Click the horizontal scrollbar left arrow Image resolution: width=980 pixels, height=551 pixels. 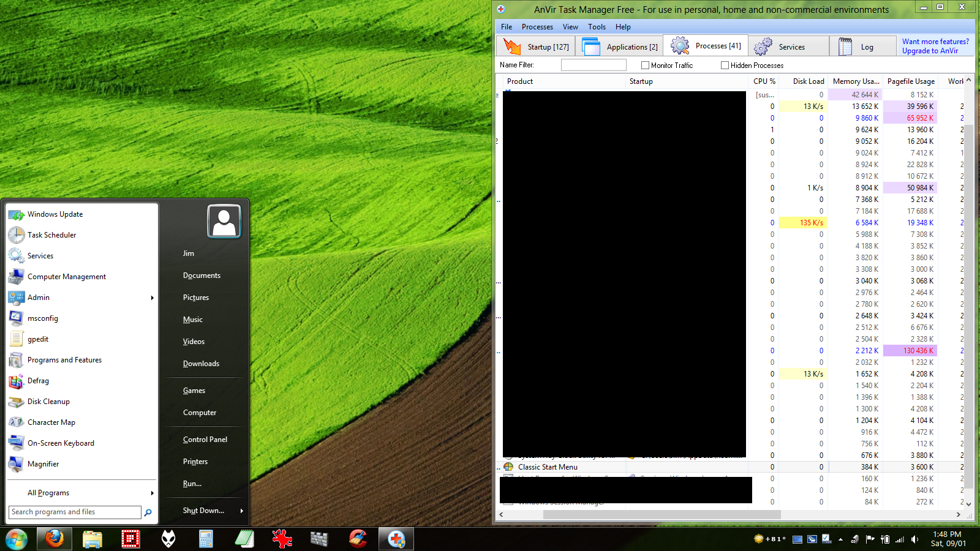click(501, 514)
